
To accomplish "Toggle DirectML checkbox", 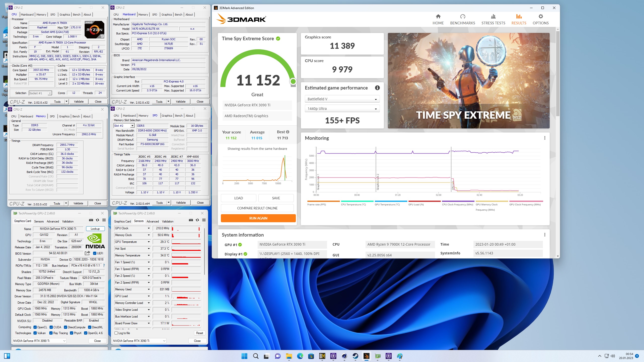I will pyautogui.click(x=90, y=327).
